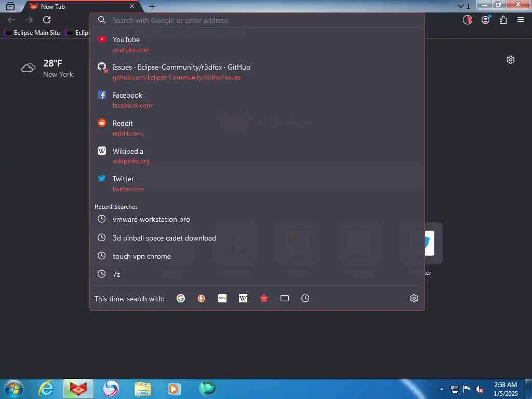Search in history clock icon
Viewport: 532px width, 399px height.
305,298
